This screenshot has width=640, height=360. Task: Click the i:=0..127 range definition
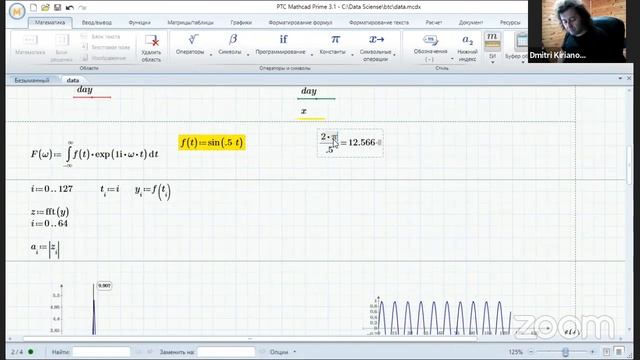point(52,189)
